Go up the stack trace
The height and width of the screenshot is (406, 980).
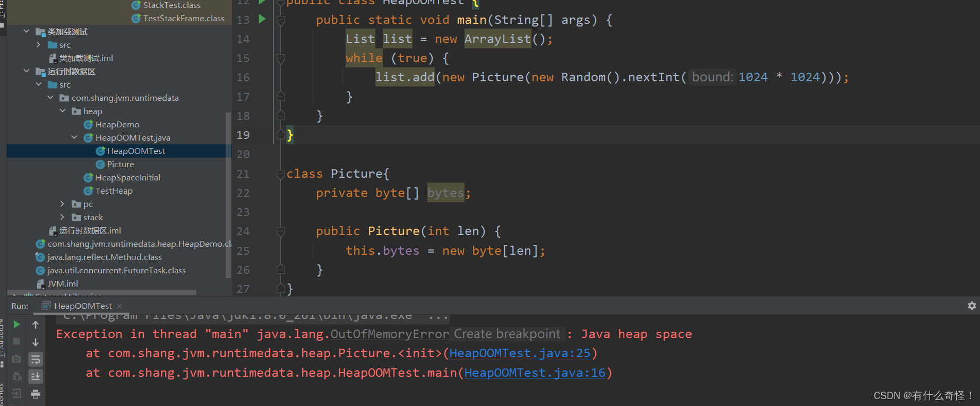[x=36, y=324]
